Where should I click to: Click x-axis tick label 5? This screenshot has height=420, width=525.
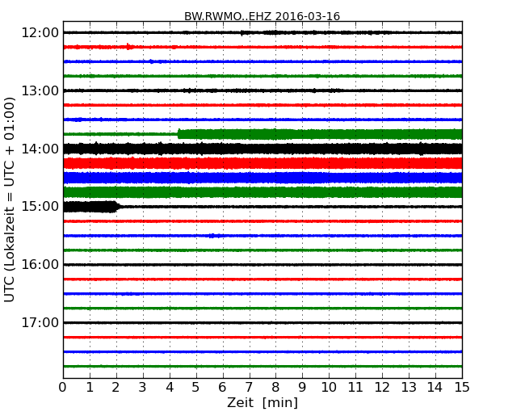196,388
